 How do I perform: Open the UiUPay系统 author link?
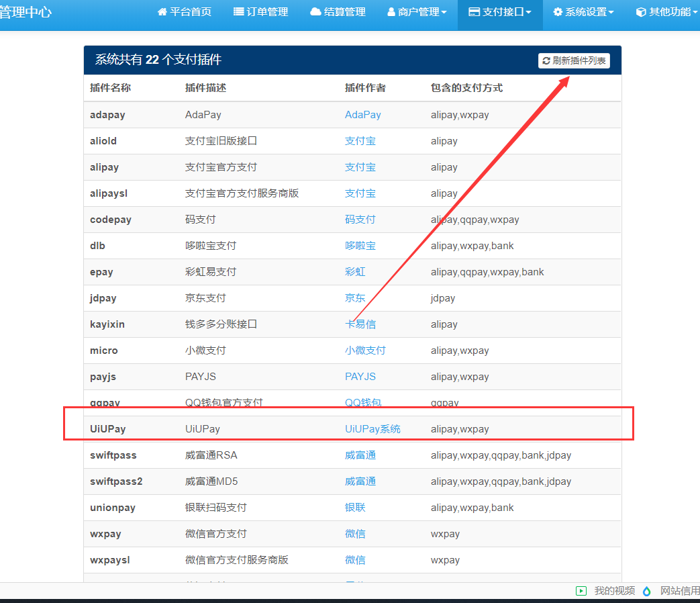[x=372, y=429]
